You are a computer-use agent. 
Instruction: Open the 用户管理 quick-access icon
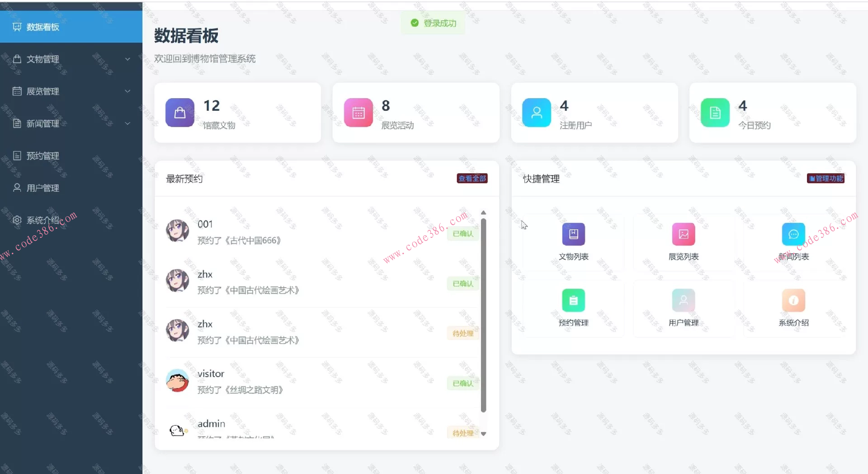pyautogui.click(x=684, y=300)
